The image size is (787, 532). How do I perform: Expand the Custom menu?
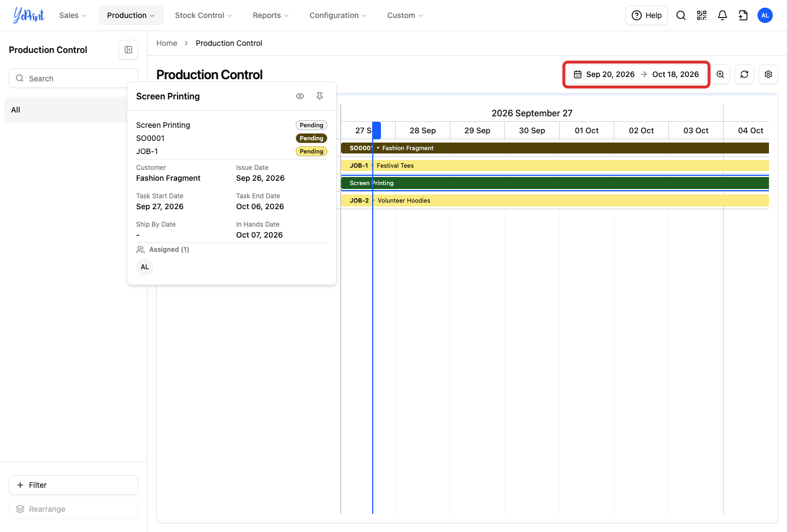405,15
